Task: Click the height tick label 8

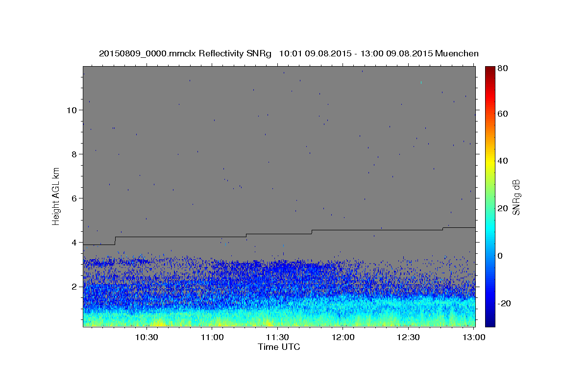Action: (73, 154)
